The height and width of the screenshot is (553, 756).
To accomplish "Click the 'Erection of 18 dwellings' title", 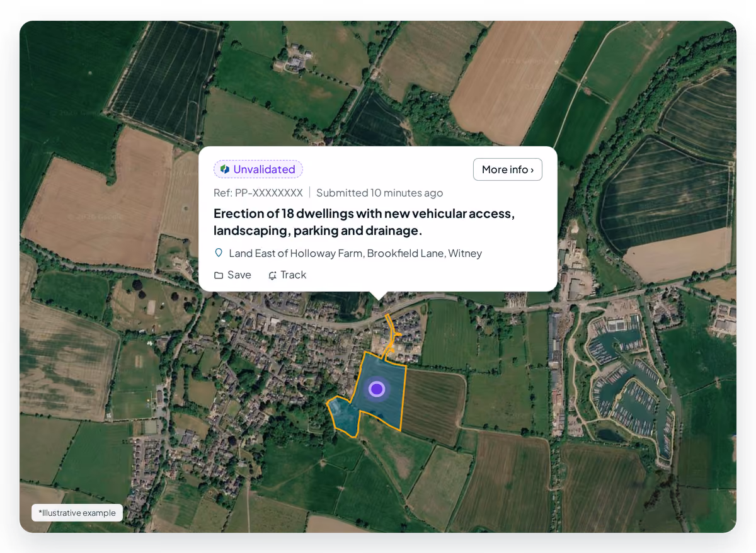I will pos(364,222).
